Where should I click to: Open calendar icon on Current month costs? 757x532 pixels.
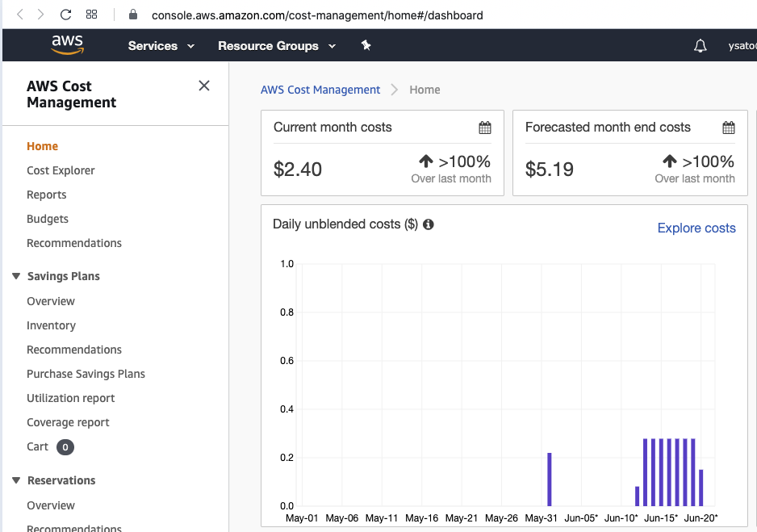click(484, 128)
